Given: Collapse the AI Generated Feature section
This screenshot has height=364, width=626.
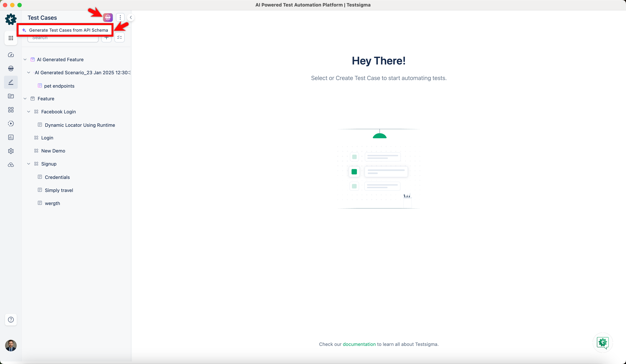Looking at the screenshot, I should click(x=25, y=59).
